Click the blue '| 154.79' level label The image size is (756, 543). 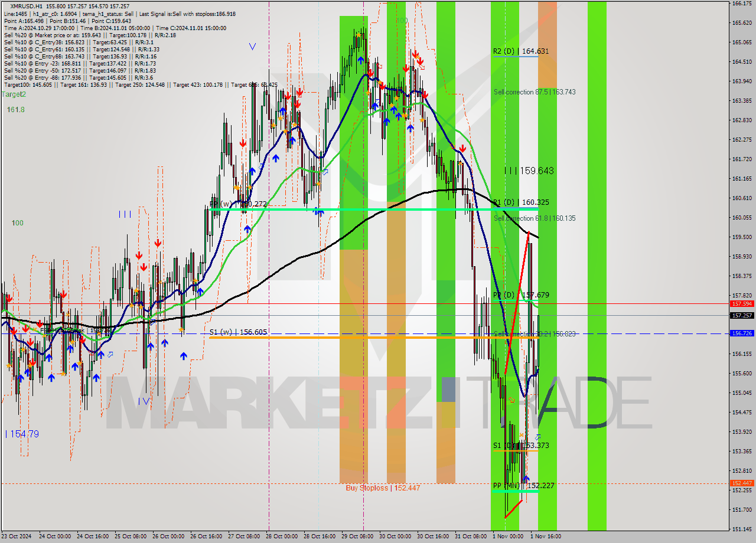pos(22,434)
